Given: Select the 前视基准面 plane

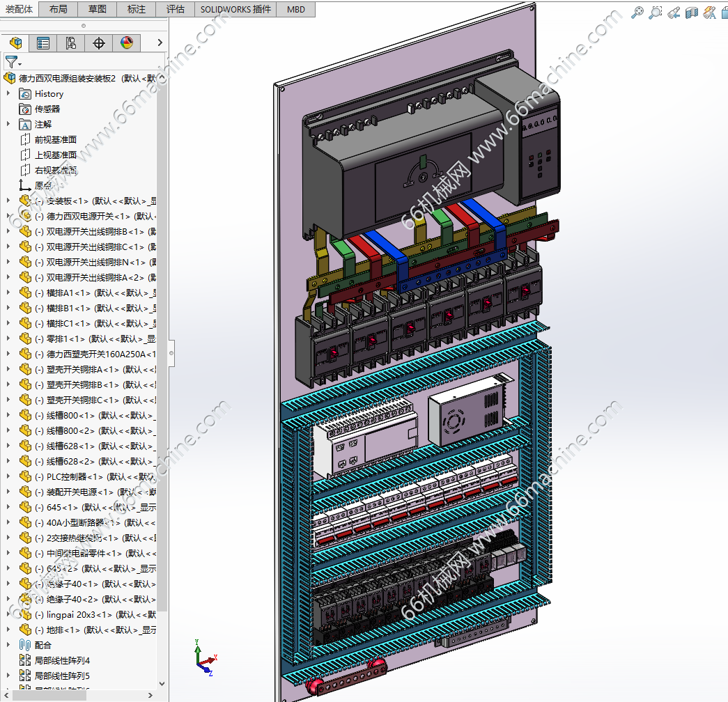Looking at the screenshot, I should click(56, 140).
